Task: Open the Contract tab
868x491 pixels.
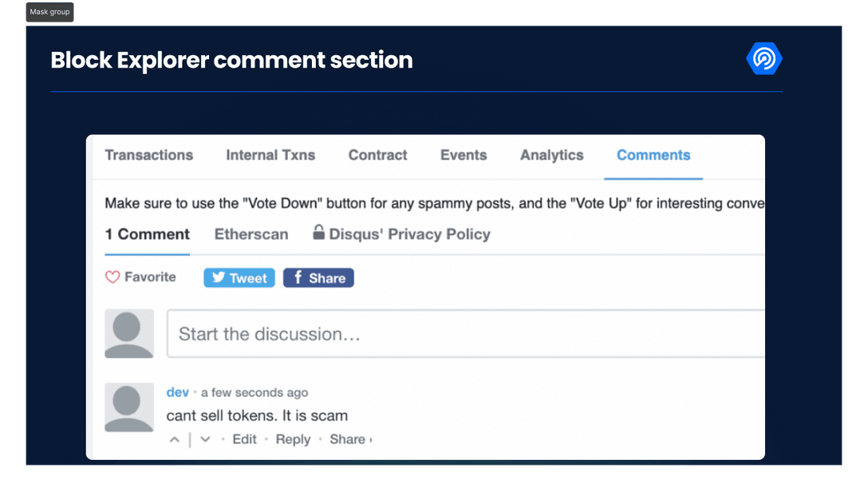Action: coord(378,155)
